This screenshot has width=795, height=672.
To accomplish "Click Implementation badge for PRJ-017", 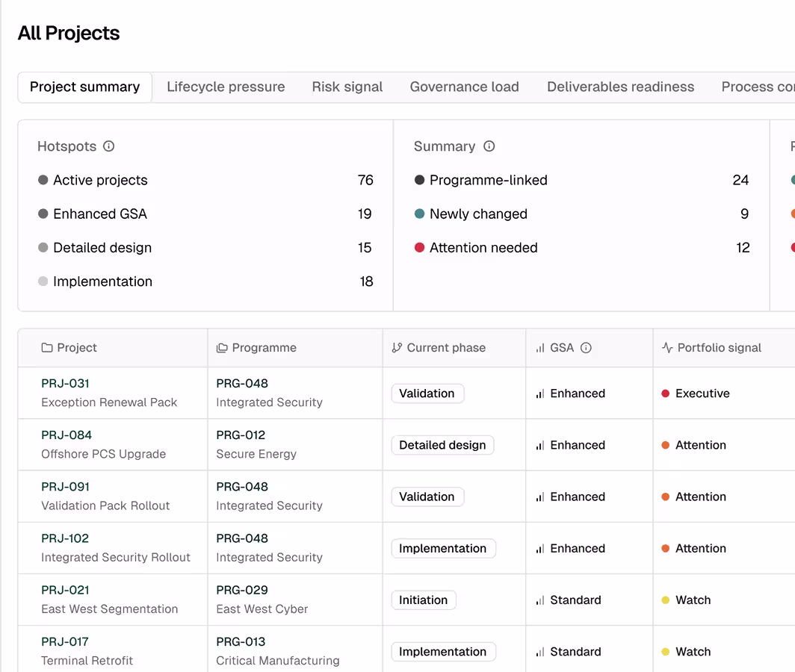I will 442,653.
